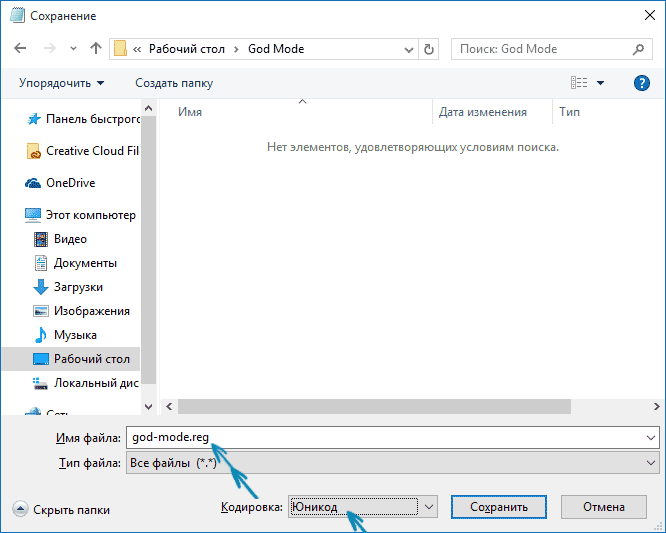Click the OneDrive cloud icon
The image size is (666, 533).
[33, 183]
